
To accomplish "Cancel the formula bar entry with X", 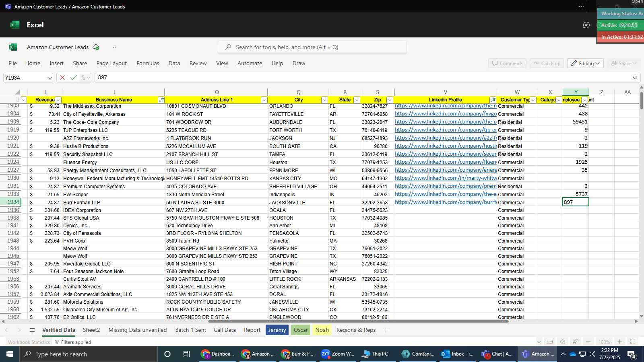I will click(62, 78).
